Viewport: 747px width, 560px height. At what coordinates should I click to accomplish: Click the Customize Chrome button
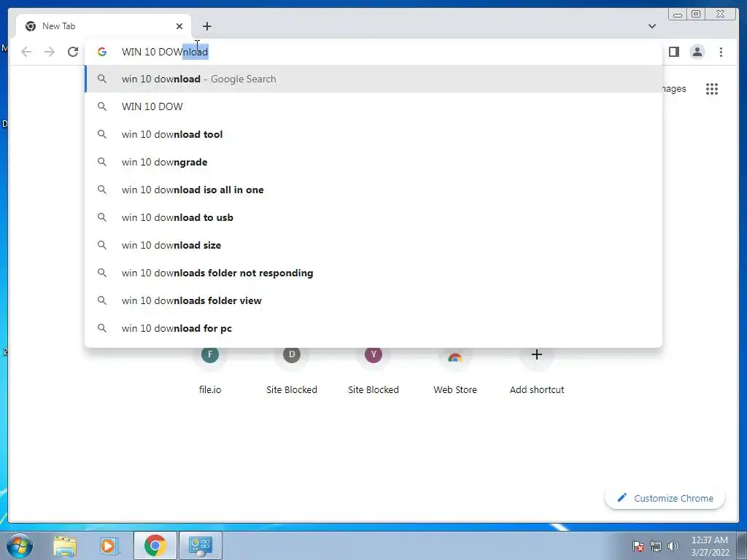tap(665, 498)
